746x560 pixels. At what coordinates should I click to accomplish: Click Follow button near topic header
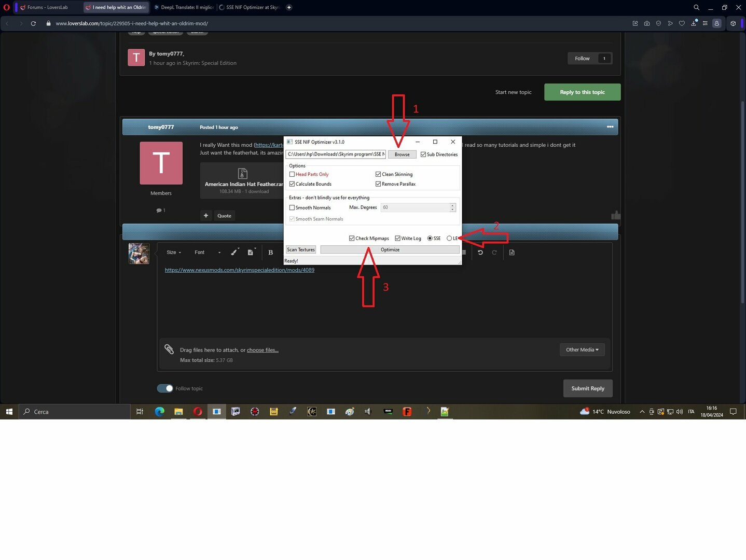click(x=582, y=59)
